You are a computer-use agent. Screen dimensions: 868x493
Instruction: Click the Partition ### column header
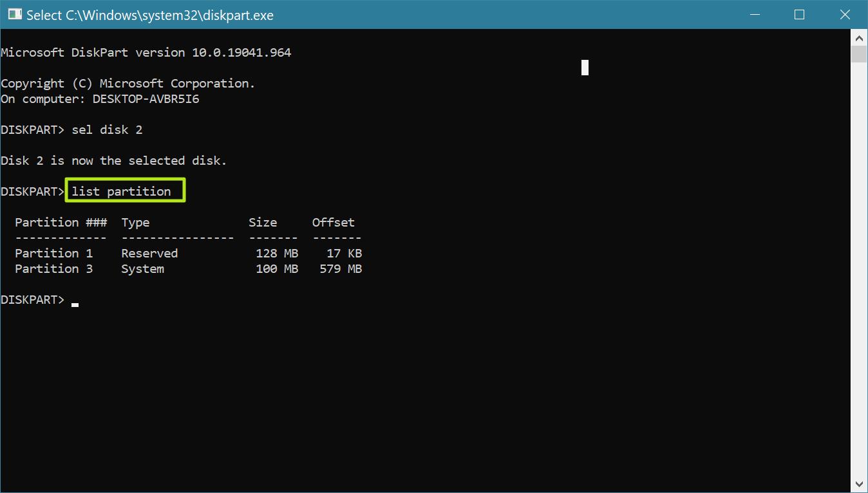pyautogui.click(x=61, y=222)
